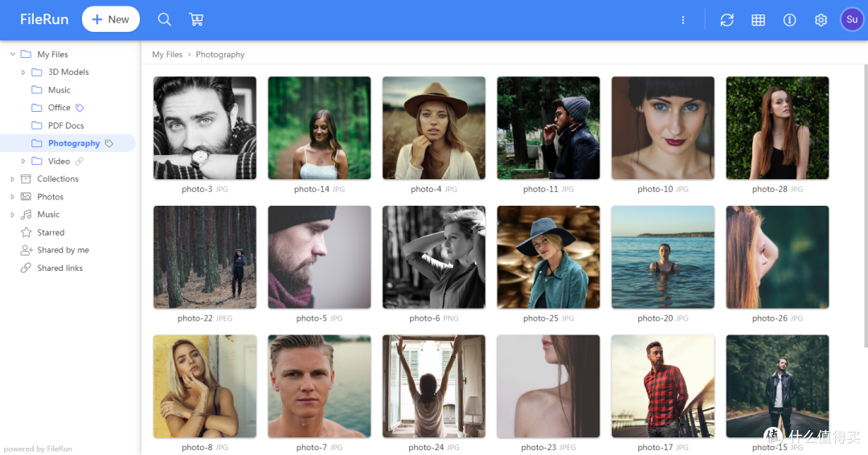Click the powered by FileRun link
Image resolution: width=868 pixels, height=455 pixels.
[x=38, y=449]
